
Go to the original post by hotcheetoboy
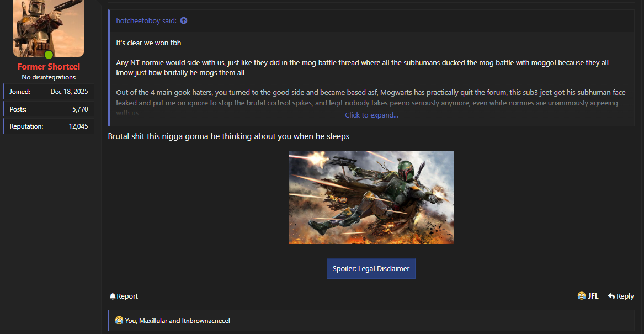[146, 21]
